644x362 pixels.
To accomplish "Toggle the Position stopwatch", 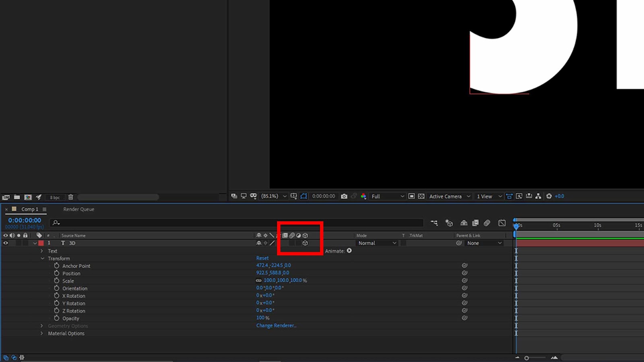I will (x=57, y=273).
